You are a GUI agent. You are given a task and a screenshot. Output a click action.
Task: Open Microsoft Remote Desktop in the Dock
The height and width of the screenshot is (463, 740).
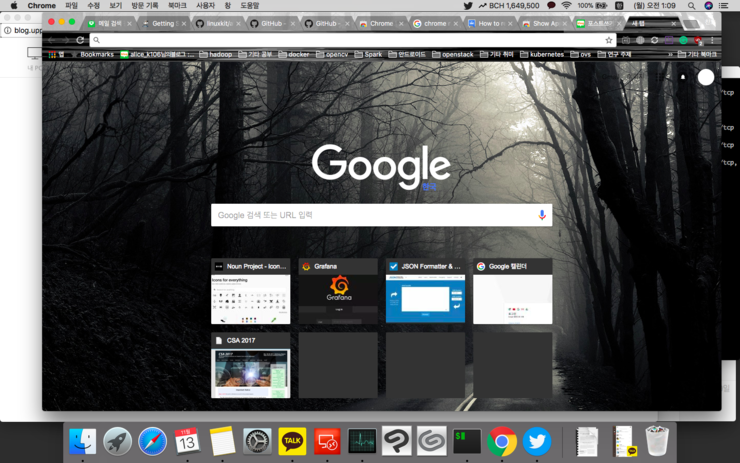pos(327,441)
